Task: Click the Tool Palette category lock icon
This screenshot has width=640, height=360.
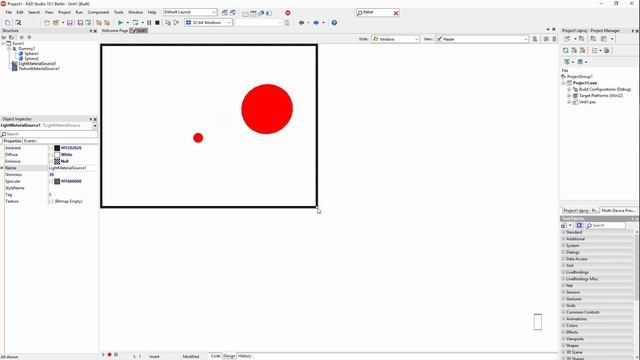Action: [564, 225]
